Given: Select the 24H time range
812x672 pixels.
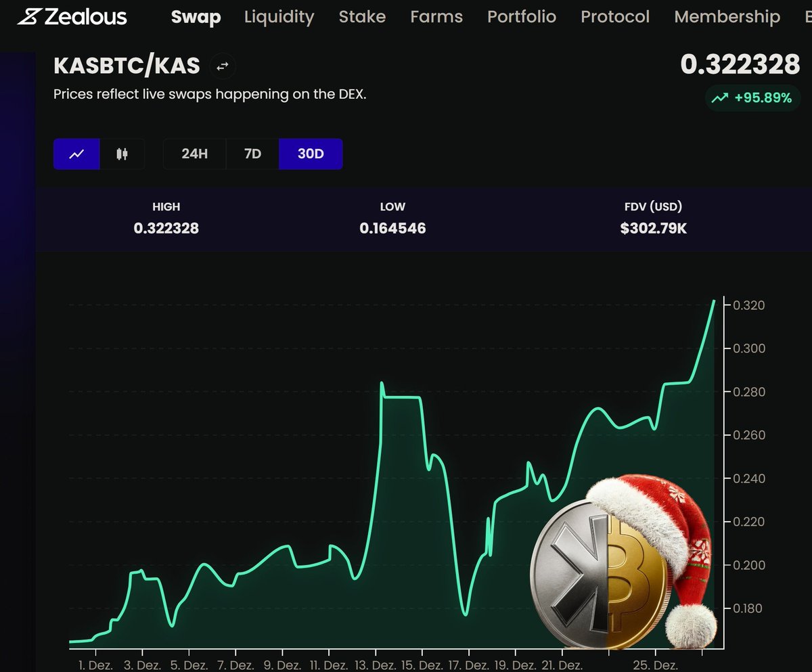Looking at the screenshot, I should point(194,154).
